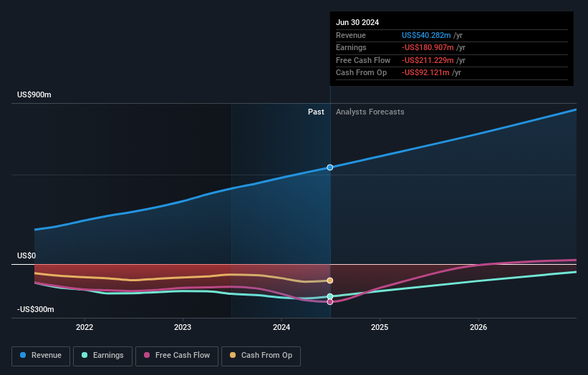This screenshot has height=375, width=588.
Task: Click the pink Free Cash Flow dot
Action: tap(147, 355)
